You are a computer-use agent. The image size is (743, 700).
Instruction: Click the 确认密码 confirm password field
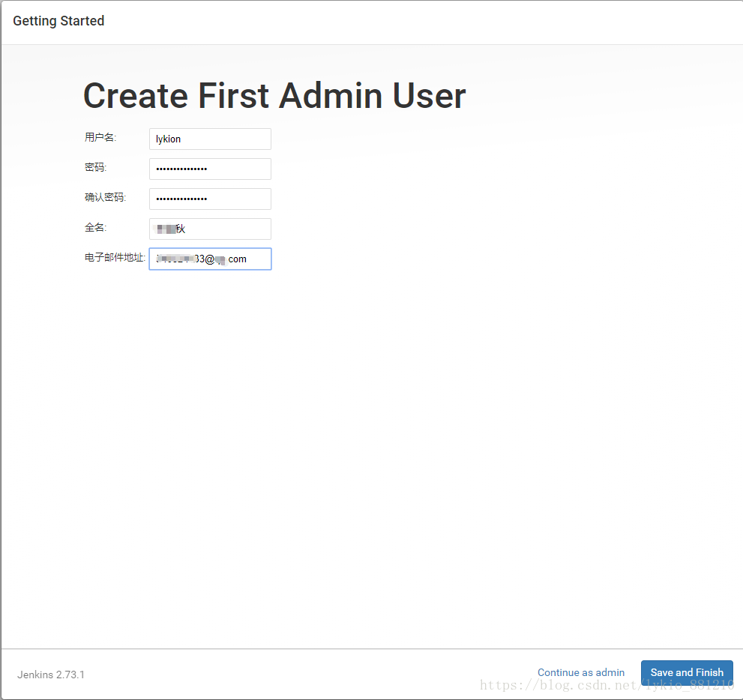(x=209, y=199)
